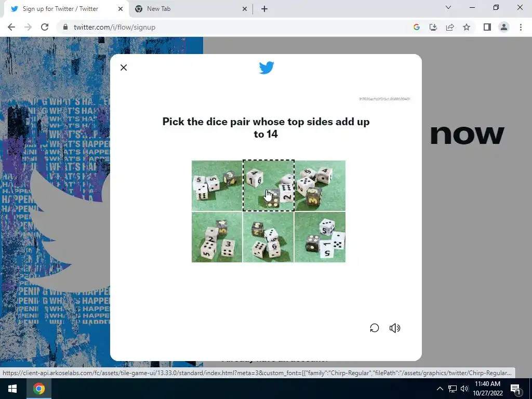This screenshot has width=532, height=399.
Task: Click the Twitter bird logo in the dialog
Action: pos(267,68)
